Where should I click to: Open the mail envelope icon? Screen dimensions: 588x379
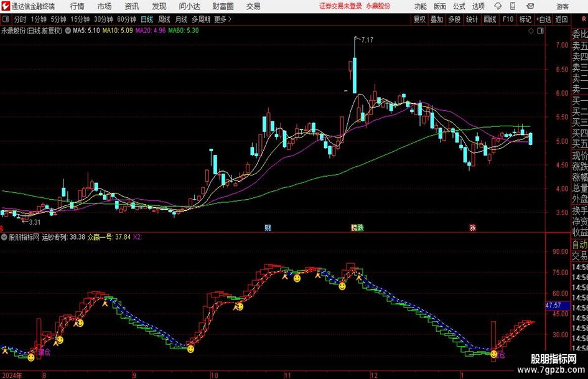point(530,6)
